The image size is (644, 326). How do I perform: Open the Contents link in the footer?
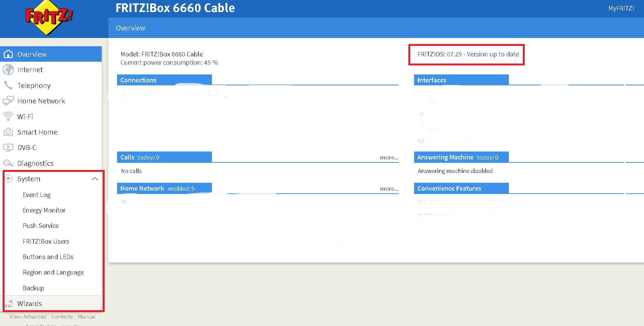tap(62, 317)
